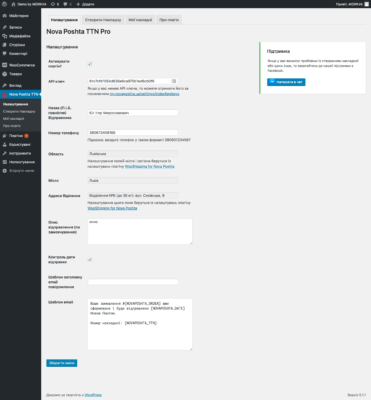Focus the API ключ input field
This screenshot has height=400, width=371.
(133, 81)
